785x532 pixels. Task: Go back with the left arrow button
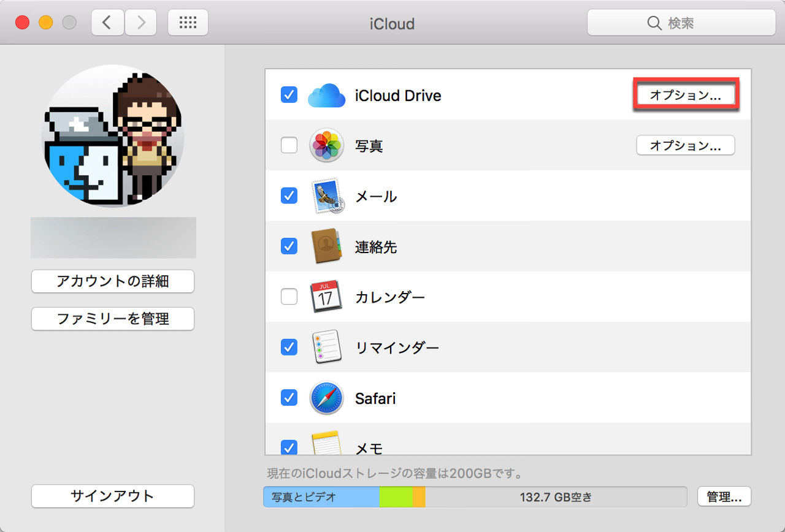pos(107,23)
